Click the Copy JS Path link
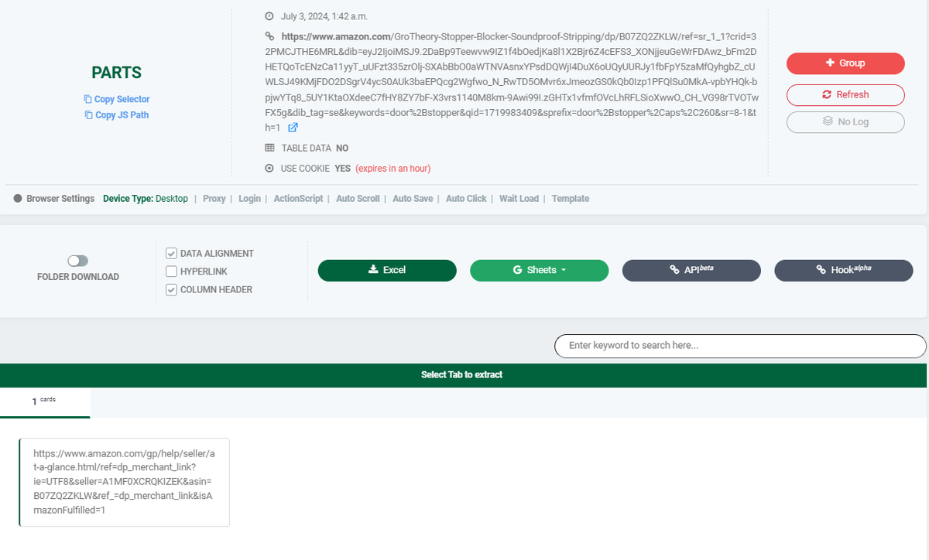Viewport: 929px width, 560px height. coord(117,115)
